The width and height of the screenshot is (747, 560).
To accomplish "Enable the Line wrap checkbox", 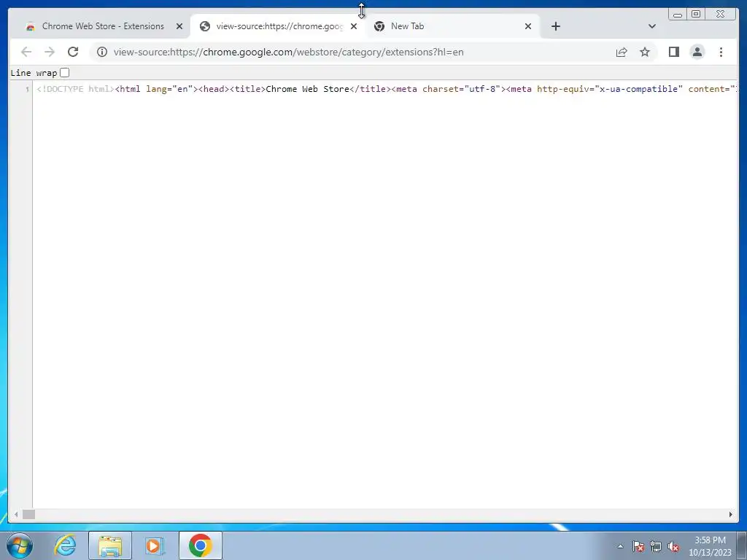I will tap(65, 73).
